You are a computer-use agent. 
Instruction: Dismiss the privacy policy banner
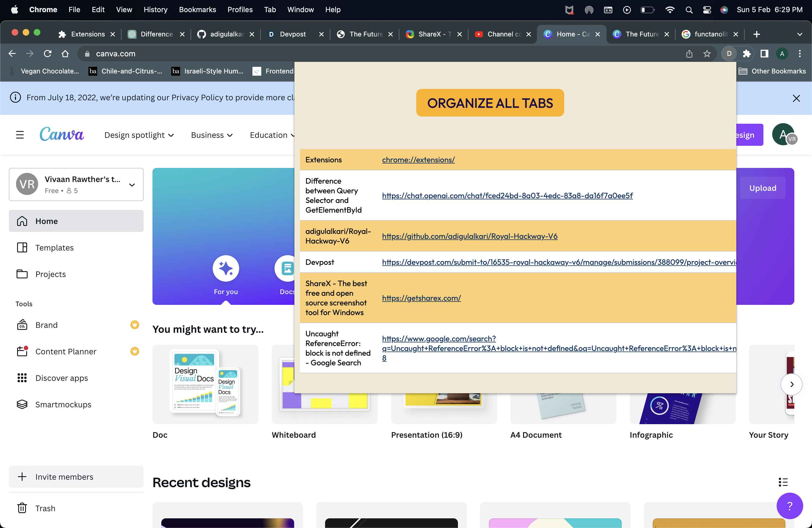(x=796, y=98)
